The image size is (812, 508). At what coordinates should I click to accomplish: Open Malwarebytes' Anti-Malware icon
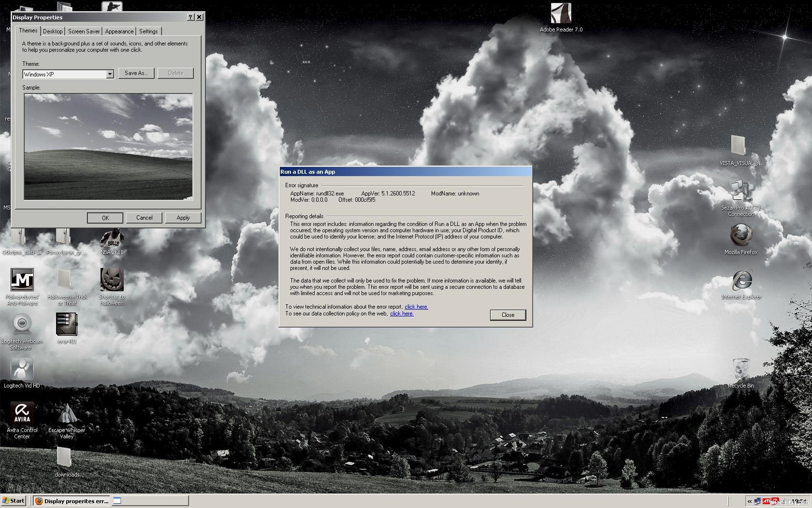pyautogui.click(x=22, y=287)
